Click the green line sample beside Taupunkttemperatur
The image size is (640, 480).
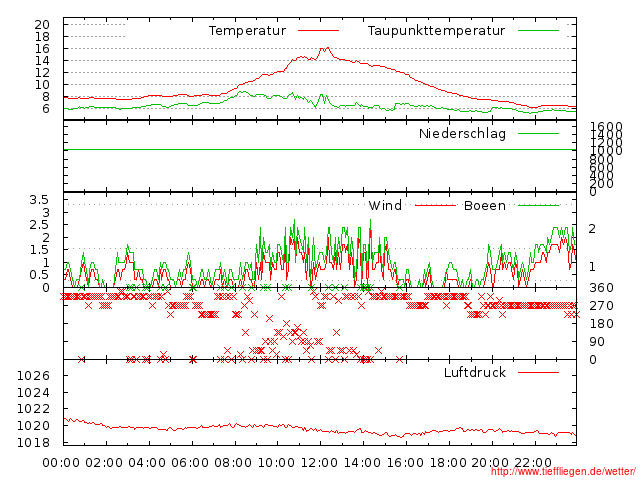click(x=538, y=31)
